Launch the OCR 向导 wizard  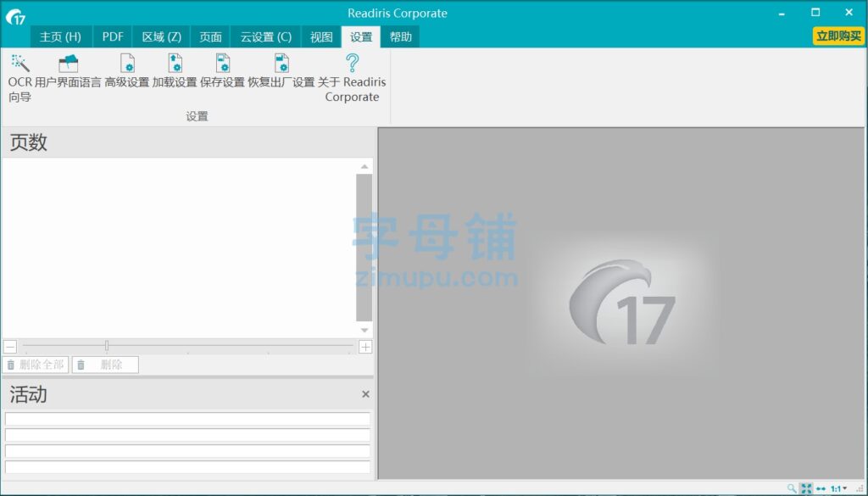20,78
